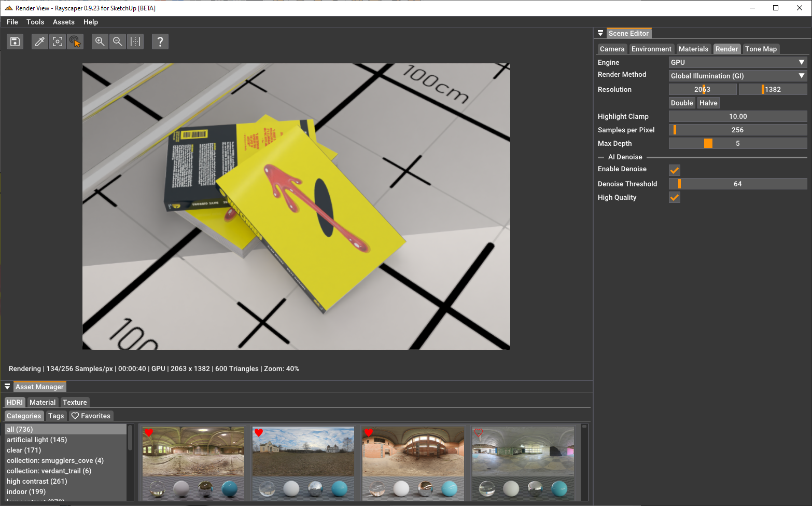Click the Save render image icon
Viewport: 812px width, 506px height.
pyautogui.click(x=15, y=42)
